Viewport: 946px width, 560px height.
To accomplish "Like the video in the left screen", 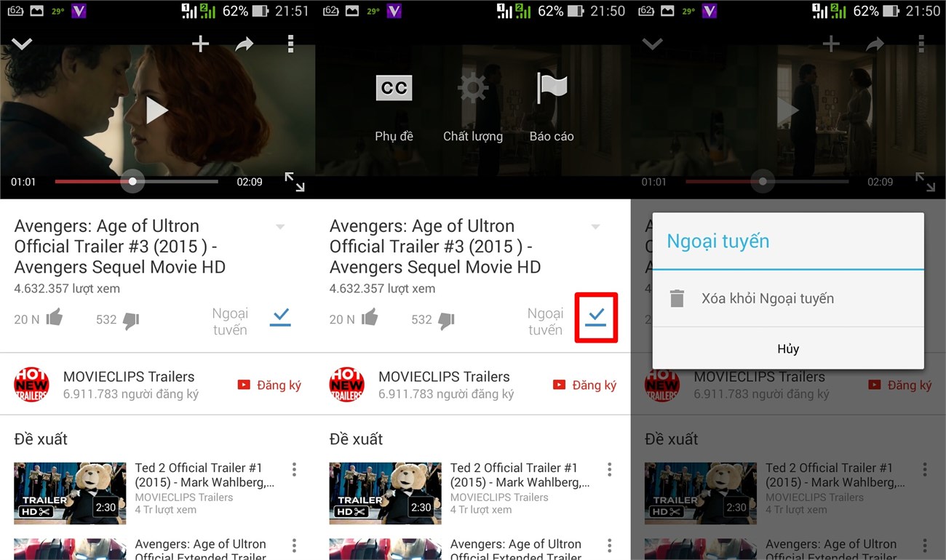I will 54,318.
